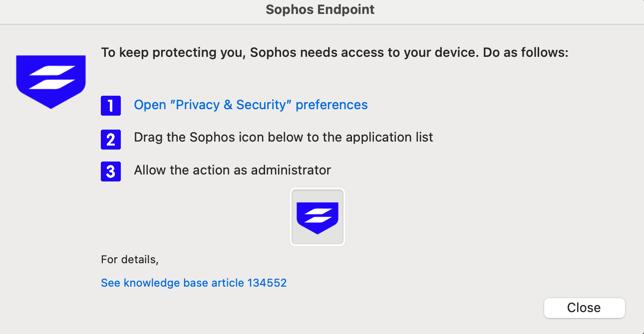
Task: Open "Privacy & Security" preferences link
Action: pos(251,105)
